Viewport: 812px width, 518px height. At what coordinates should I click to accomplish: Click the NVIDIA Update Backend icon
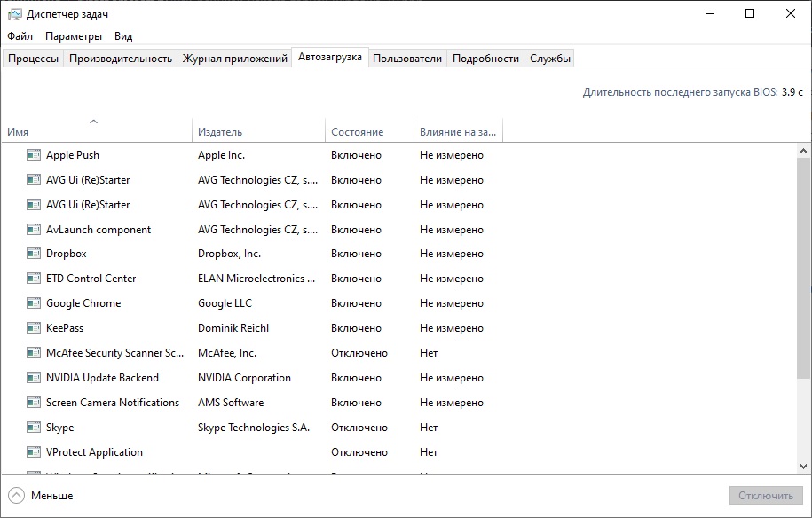(x=34, y=378)
